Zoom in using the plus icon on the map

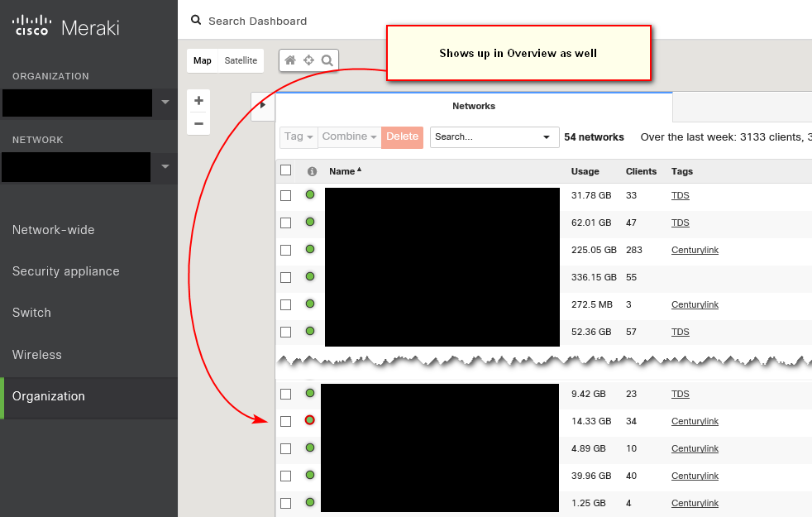point(198,100)
